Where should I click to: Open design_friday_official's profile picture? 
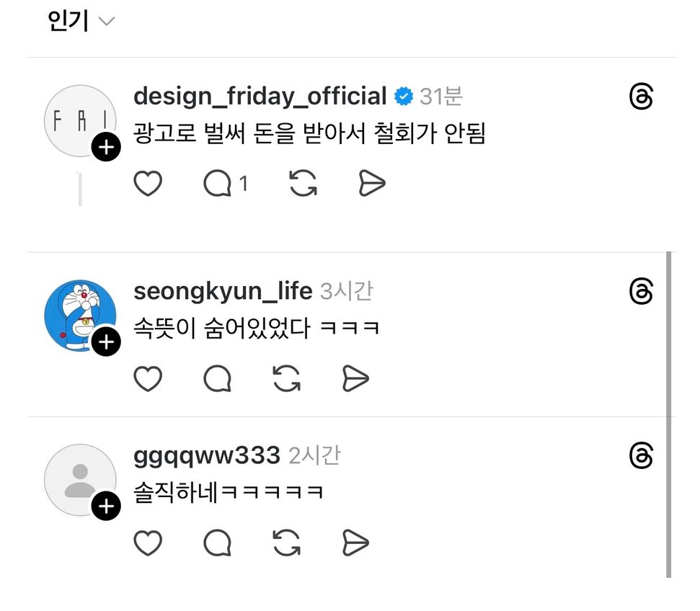pos(79,119)
